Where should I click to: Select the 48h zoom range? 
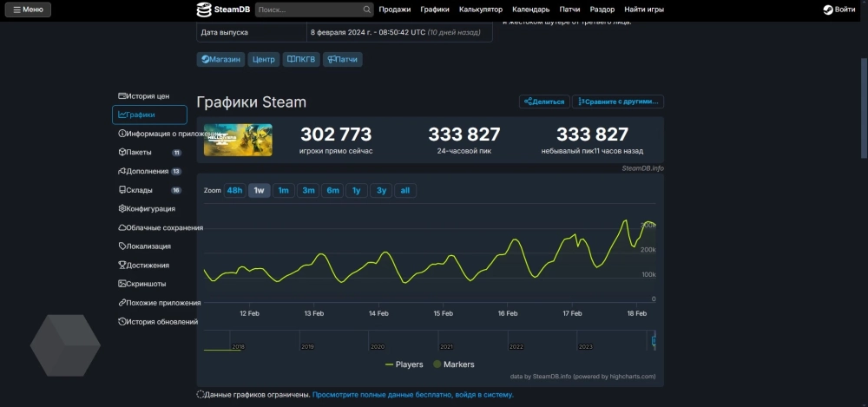click(x=234, y=190)
